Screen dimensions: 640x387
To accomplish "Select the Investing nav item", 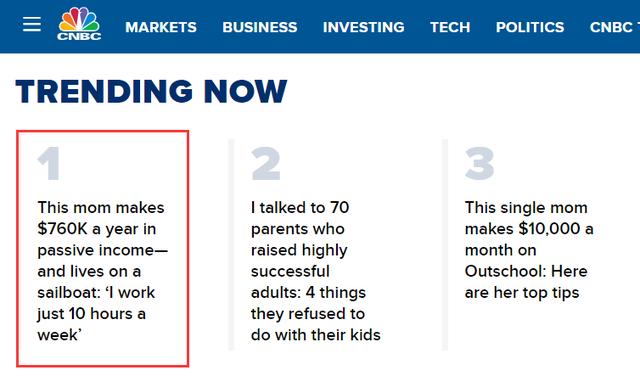I will 364,27.
